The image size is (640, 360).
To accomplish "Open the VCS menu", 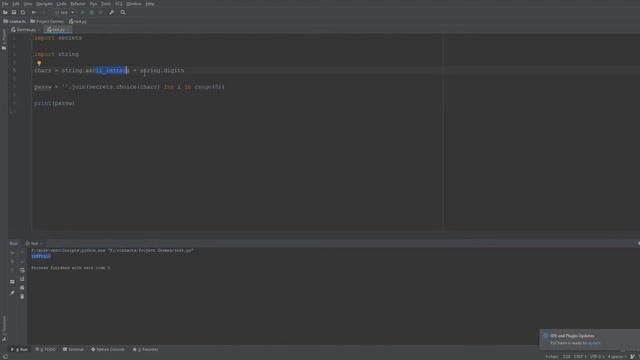I will (x=119, y=4).
